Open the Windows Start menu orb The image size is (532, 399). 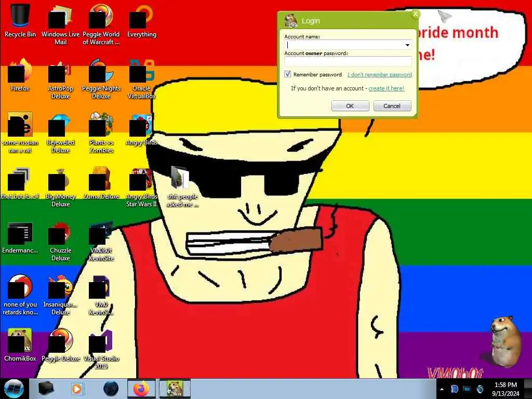coord(14,389)
